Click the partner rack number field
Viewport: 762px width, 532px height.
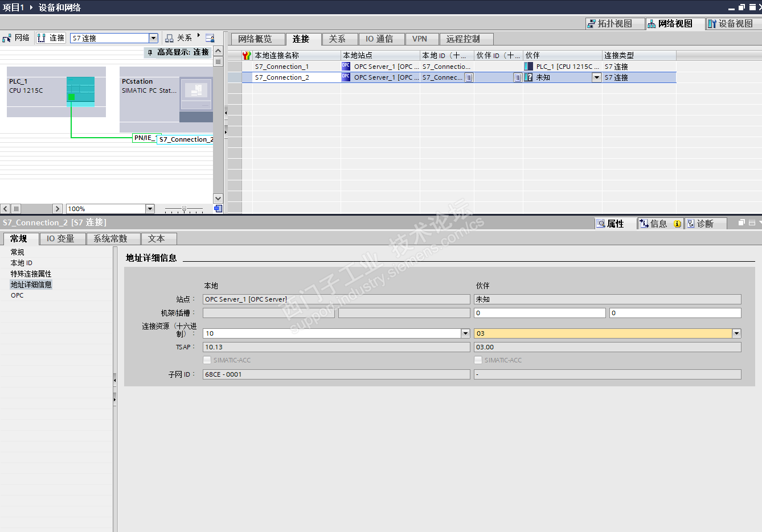coord(540,313)
